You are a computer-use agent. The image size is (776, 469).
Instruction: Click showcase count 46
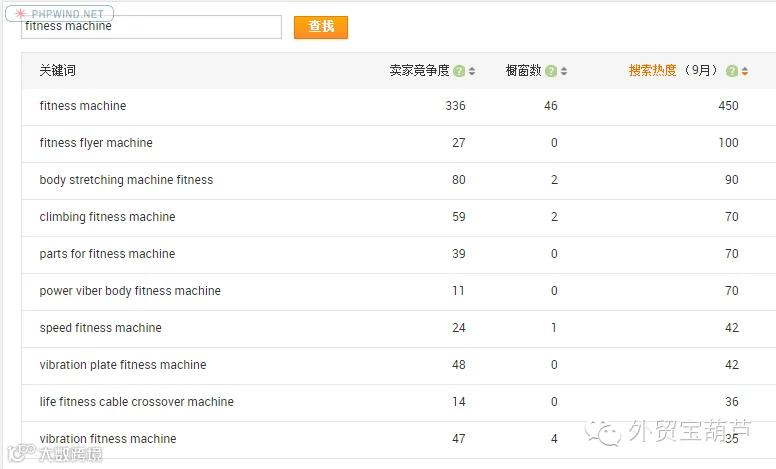coord(551,106)
